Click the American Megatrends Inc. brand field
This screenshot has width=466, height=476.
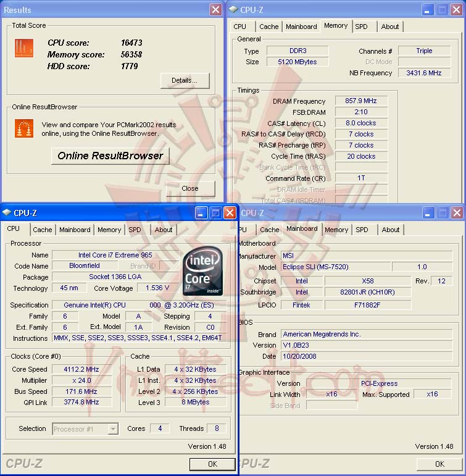click(x=367, y=334)
